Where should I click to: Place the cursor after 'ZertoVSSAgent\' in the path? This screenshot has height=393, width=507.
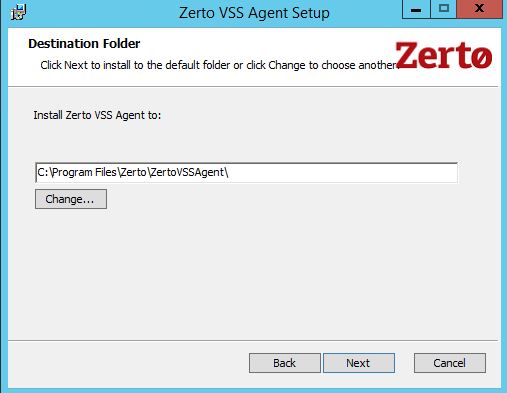[x=230, y=173]
